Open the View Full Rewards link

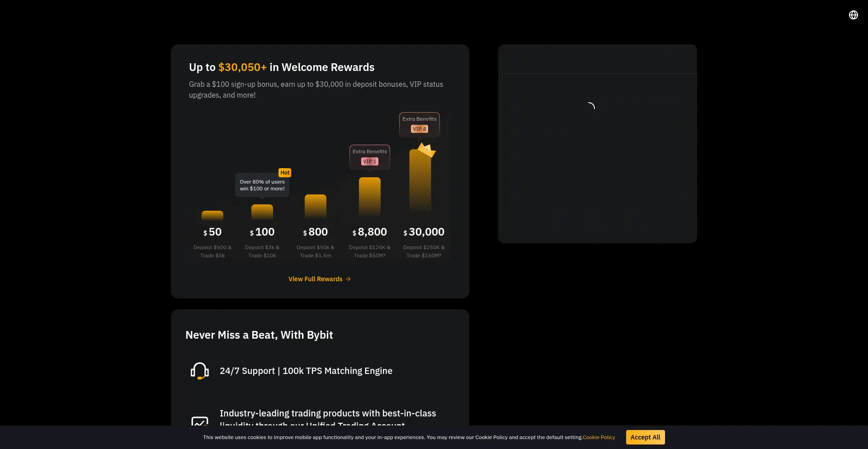coord(316,279)
